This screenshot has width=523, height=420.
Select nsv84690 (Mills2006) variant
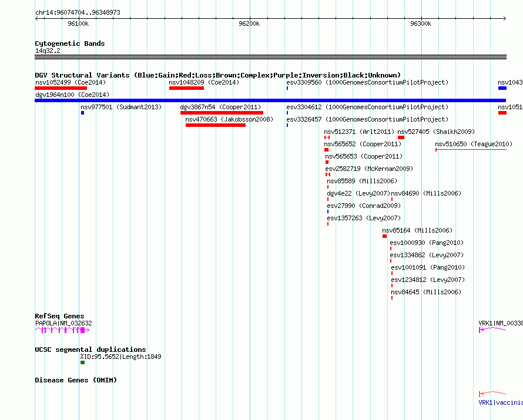426,193
